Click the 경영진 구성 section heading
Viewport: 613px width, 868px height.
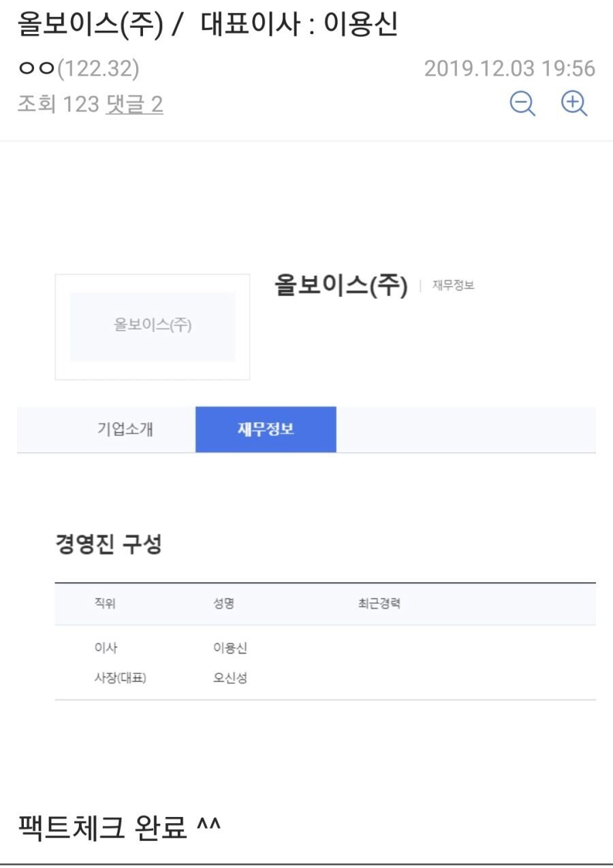108,545
